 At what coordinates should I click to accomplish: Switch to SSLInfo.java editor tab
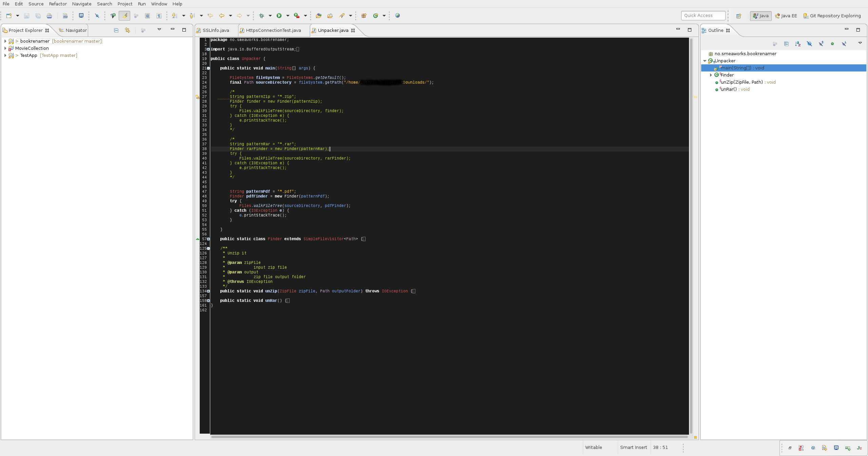coord(216,30)
